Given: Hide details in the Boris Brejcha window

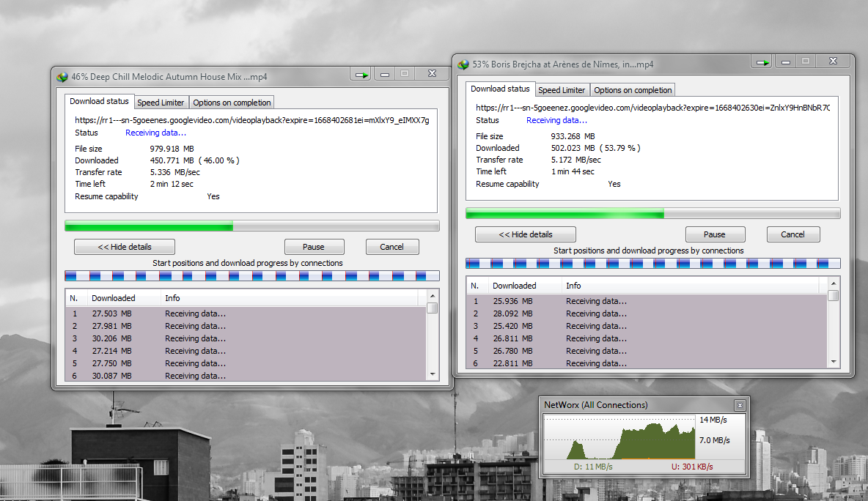Looking at the screenshot, I should [x=526, y=234].
